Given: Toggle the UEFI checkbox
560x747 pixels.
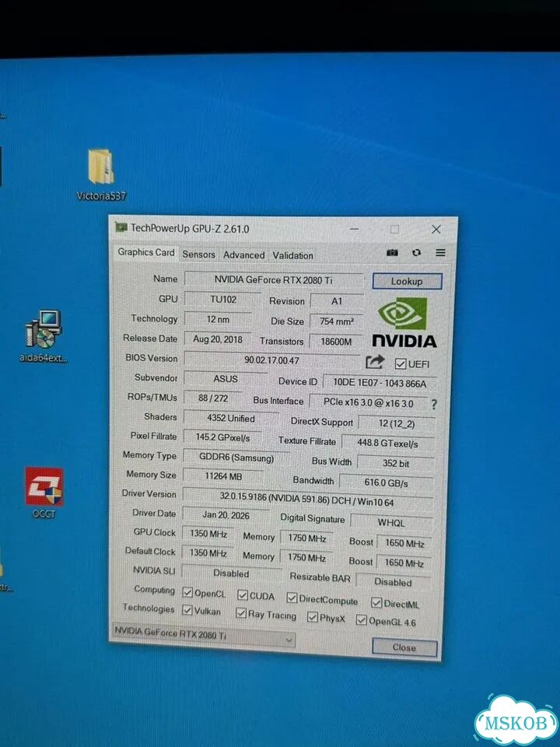Looking at the screenshot, I should click(x=401, y=364).
